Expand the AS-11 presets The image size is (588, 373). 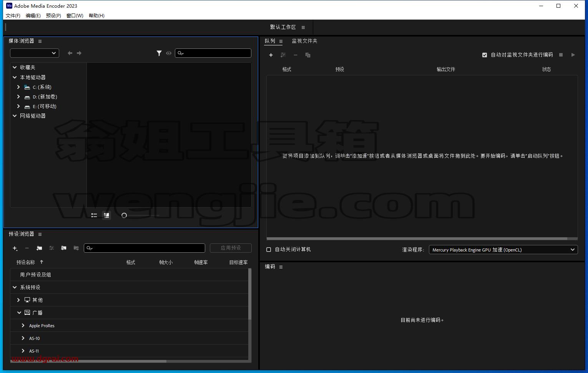coord(23,351)
